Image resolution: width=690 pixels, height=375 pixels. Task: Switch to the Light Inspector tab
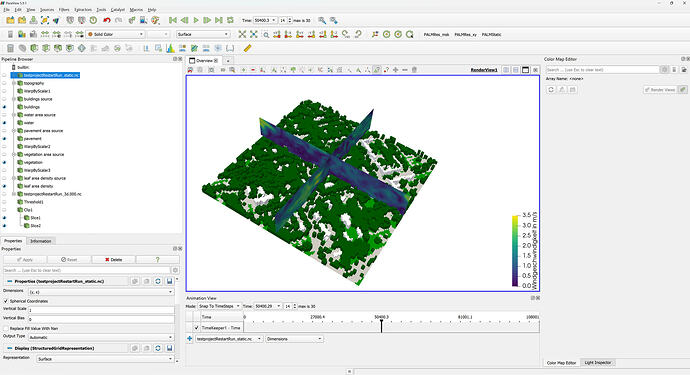click(598, 363)
